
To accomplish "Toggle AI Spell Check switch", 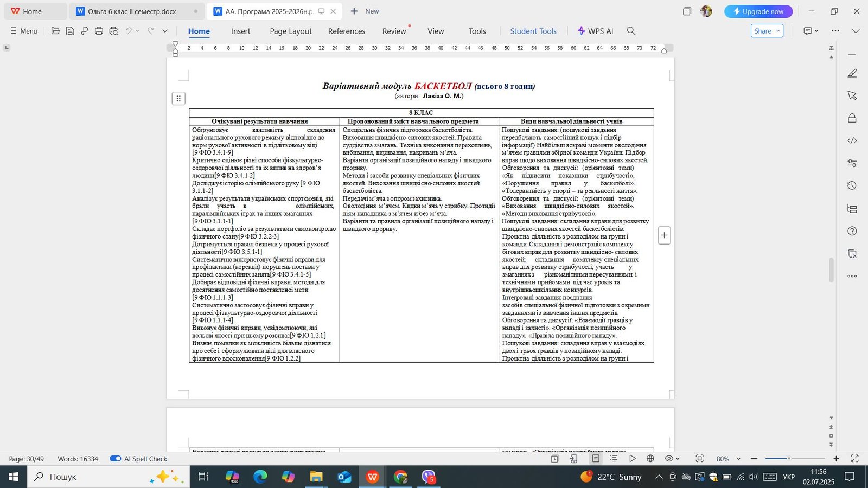I will point(115,459).
